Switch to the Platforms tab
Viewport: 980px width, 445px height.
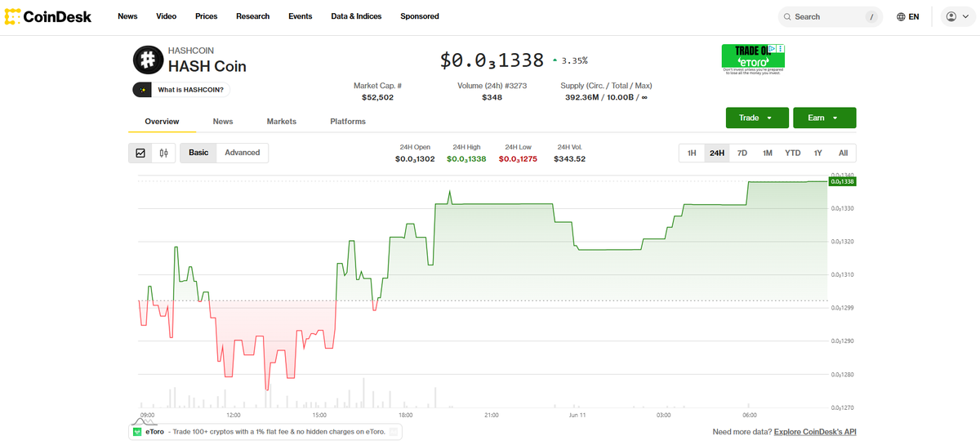(348, 122)
